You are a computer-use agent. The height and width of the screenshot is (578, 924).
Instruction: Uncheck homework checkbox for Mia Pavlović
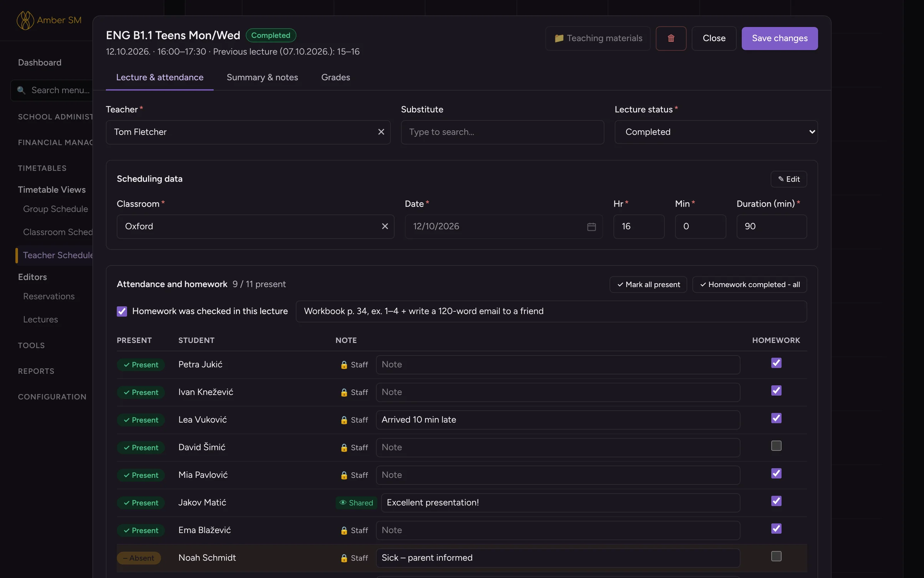click(776, 473)
